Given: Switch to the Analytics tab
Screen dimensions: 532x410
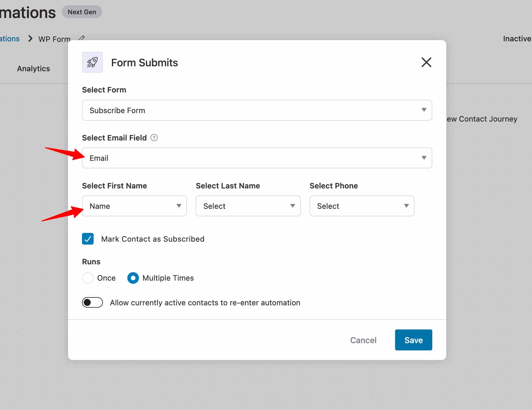Looking at the screenshot, I should (33, 68).
